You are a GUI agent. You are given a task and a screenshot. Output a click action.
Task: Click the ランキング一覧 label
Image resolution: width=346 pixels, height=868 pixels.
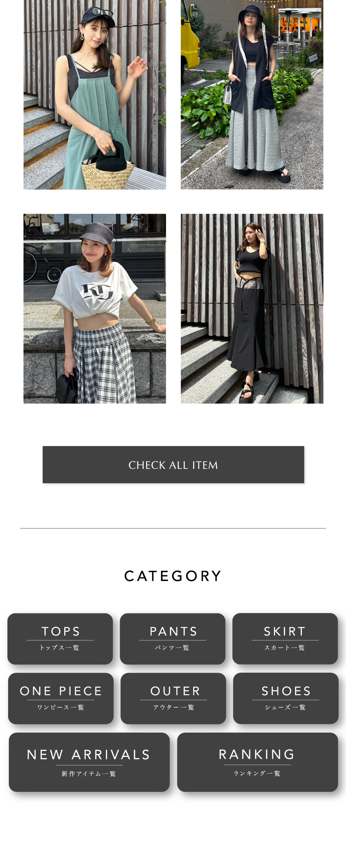click(257, 773)
